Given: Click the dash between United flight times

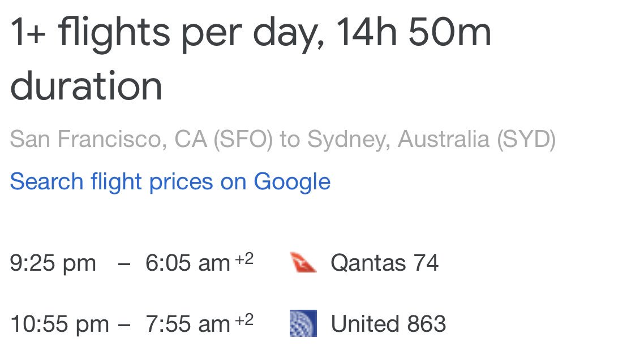Looking at the screenshot, I should point(126,324).
